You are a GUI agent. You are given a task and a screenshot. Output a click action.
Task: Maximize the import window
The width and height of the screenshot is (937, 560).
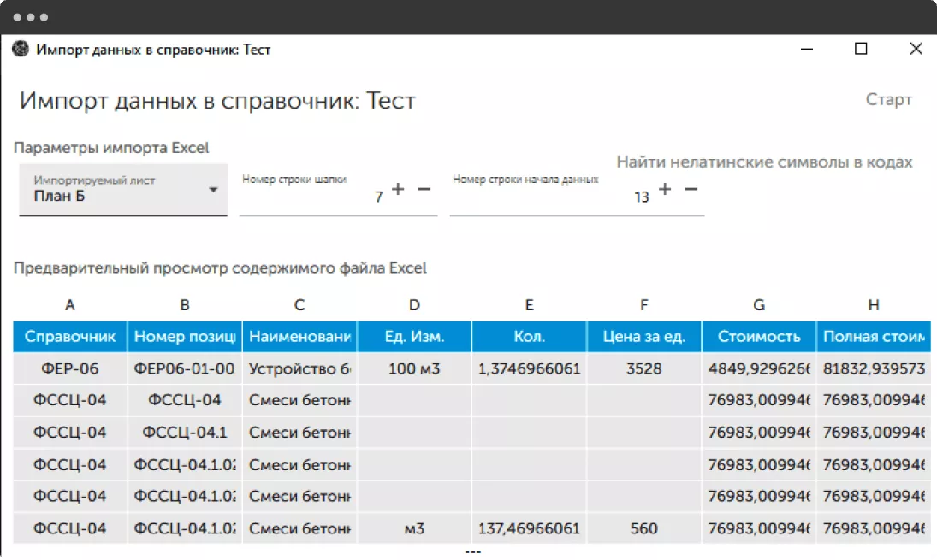tap(861, 50)
